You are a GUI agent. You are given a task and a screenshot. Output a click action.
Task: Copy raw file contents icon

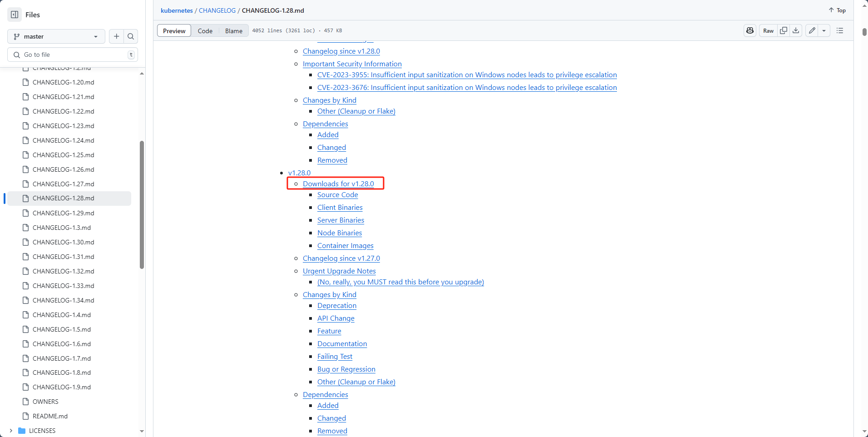(x=784, y=30)
